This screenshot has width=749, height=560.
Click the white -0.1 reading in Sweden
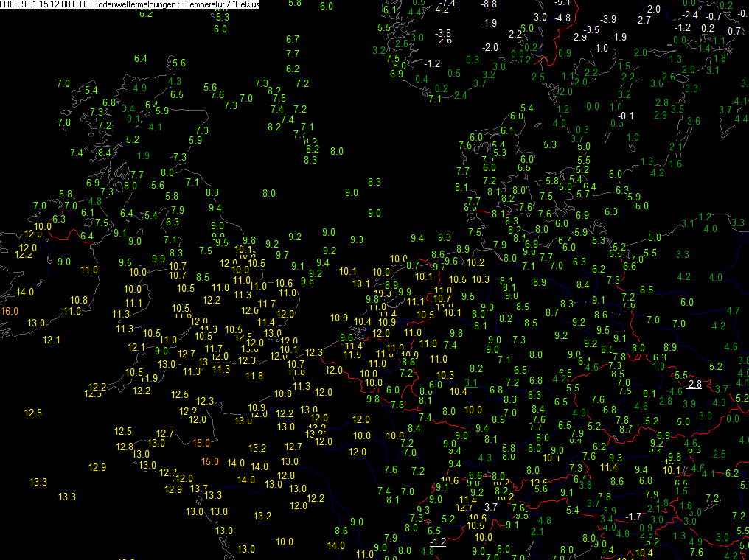coord(626,116)
